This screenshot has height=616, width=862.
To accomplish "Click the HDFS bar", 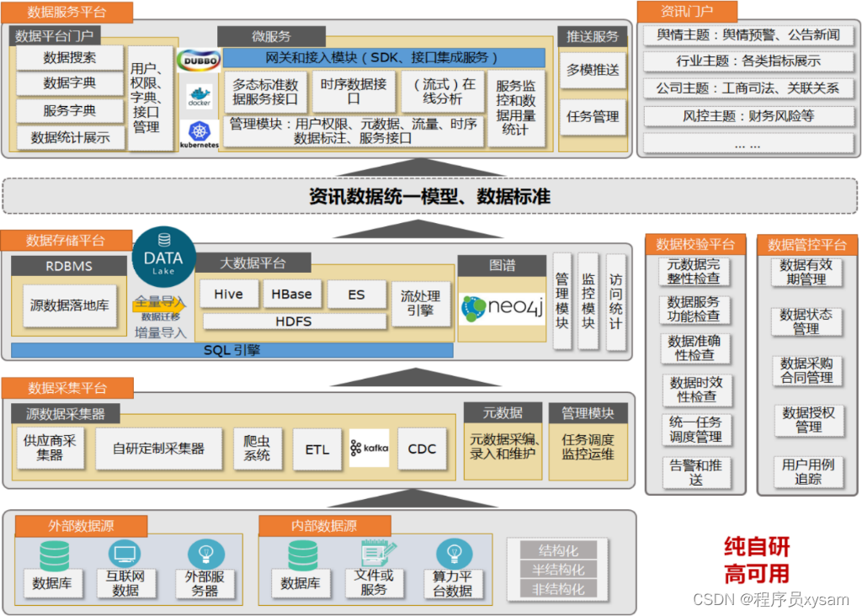I will point(294,321).
